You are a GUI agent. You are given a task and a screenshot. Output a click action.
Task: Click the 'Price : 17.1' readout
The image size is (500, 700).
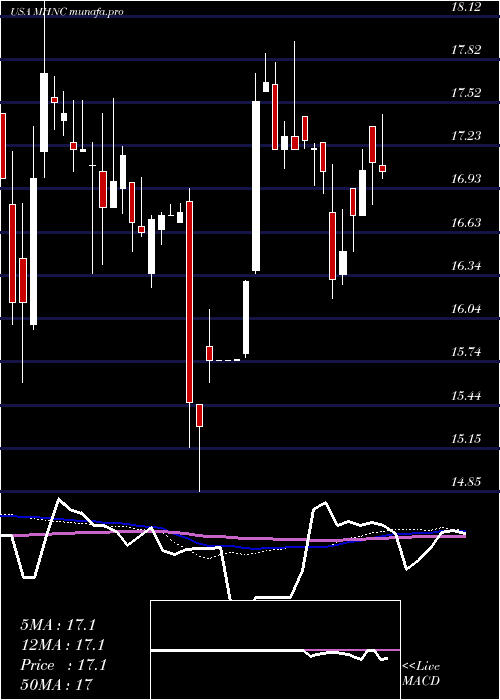63,665
